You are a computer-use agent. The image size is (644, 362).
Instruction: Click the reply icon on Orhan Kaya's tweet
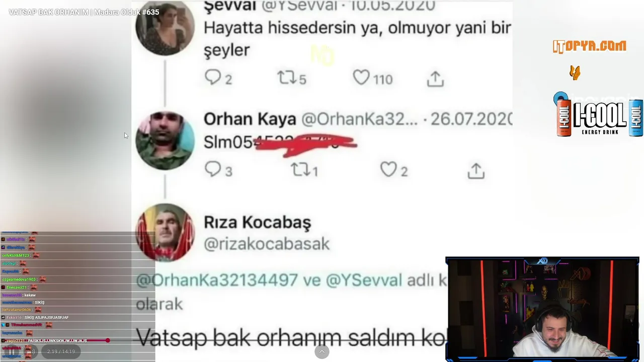pos(213,169)
